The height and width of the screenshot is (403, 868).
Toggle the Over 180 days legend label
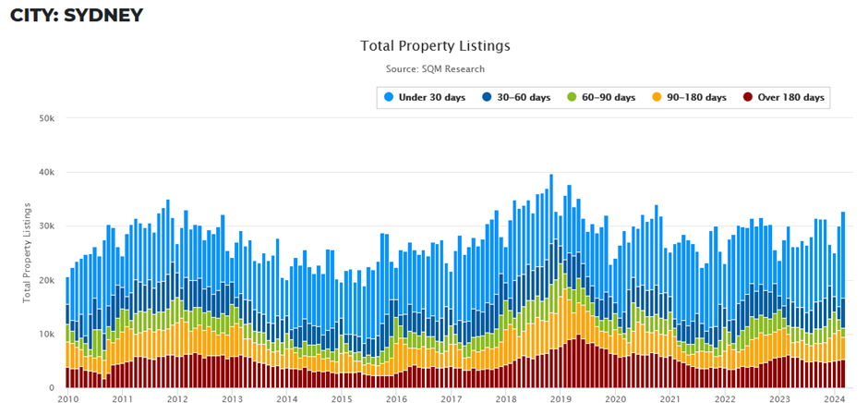coord(791,97)
